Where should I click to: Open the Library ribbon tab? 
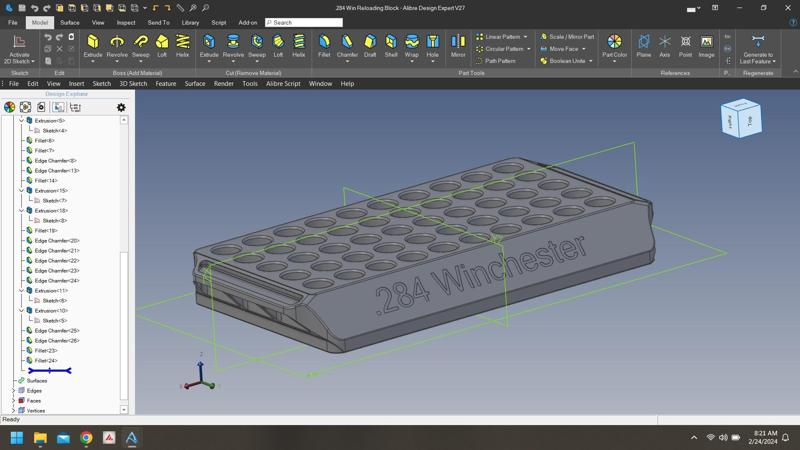pos(190,22)
